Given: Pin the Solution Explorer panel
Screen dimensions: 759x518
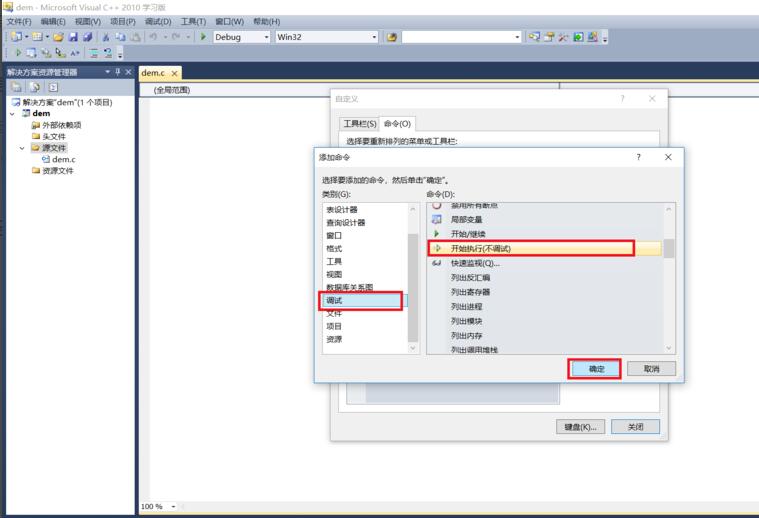Looking at the screenshot, I should 118,72.
